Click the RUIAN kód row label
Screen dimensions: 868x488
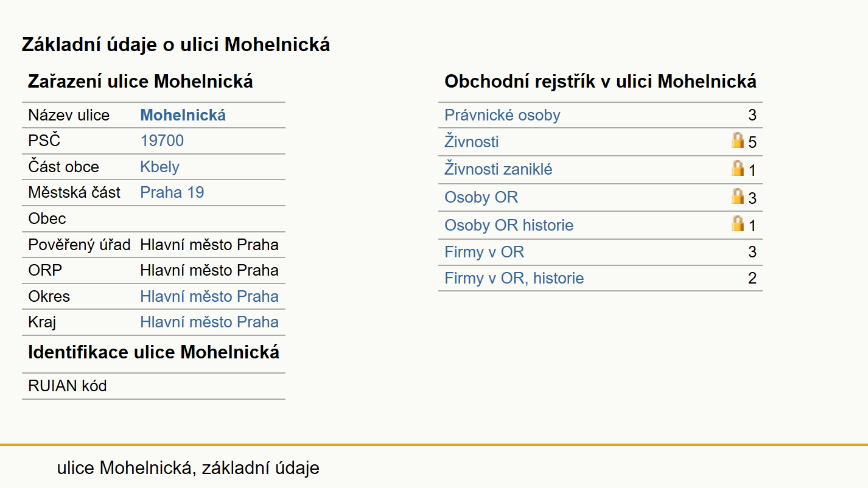68,386
